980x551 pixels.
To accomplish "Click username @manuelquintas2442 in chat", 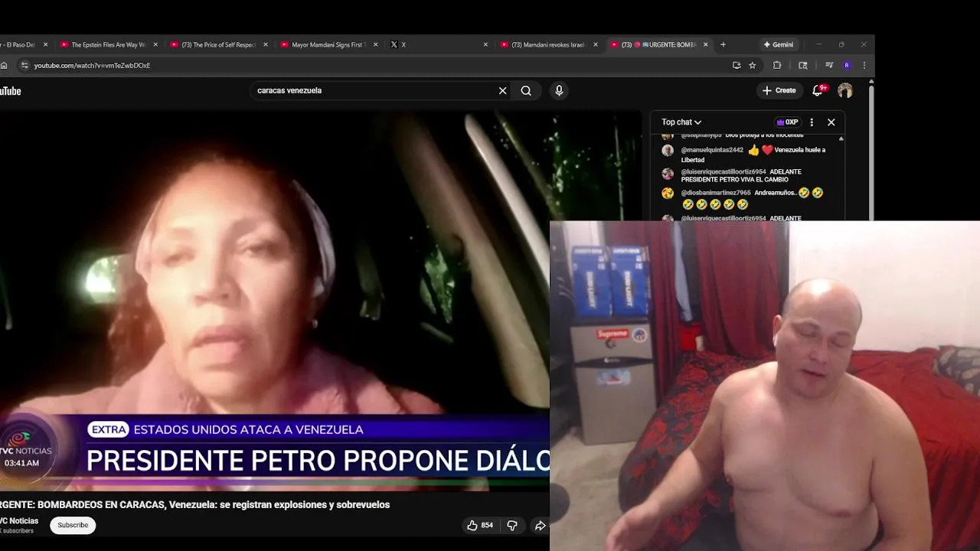I will (712, 150).
